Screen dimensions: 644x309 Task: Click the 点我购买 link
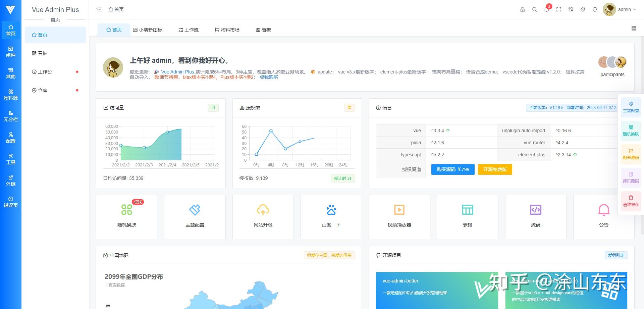269,77
